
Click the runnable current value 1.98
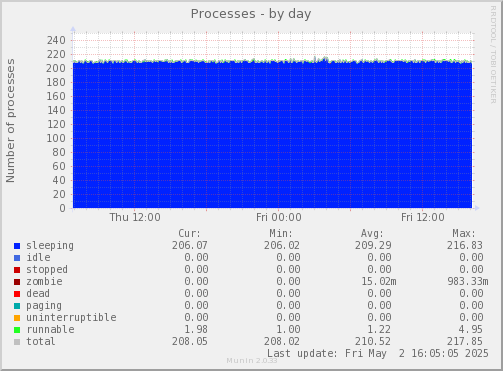click(196, 329)
